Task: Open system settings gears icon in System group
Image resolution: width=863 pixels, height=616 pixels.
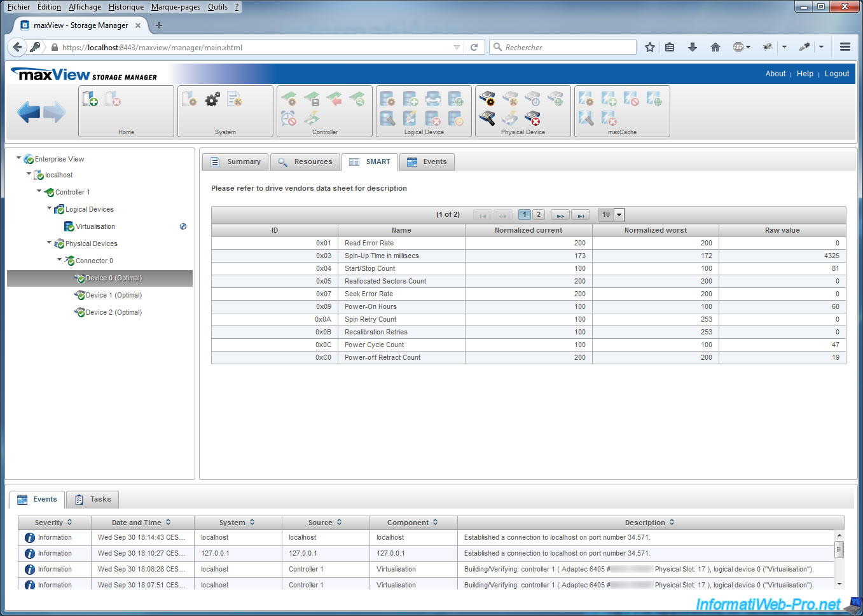Action: [212, 99]
